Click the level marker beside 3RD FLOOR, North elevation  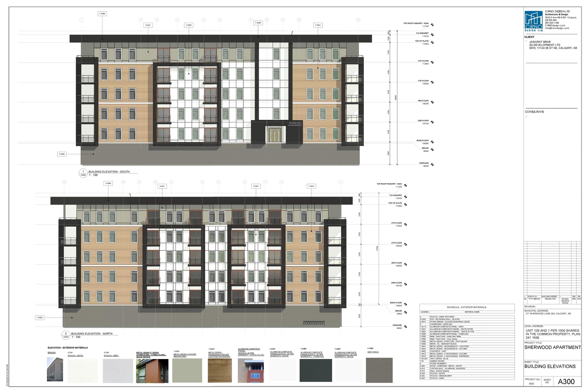(406, 264)
